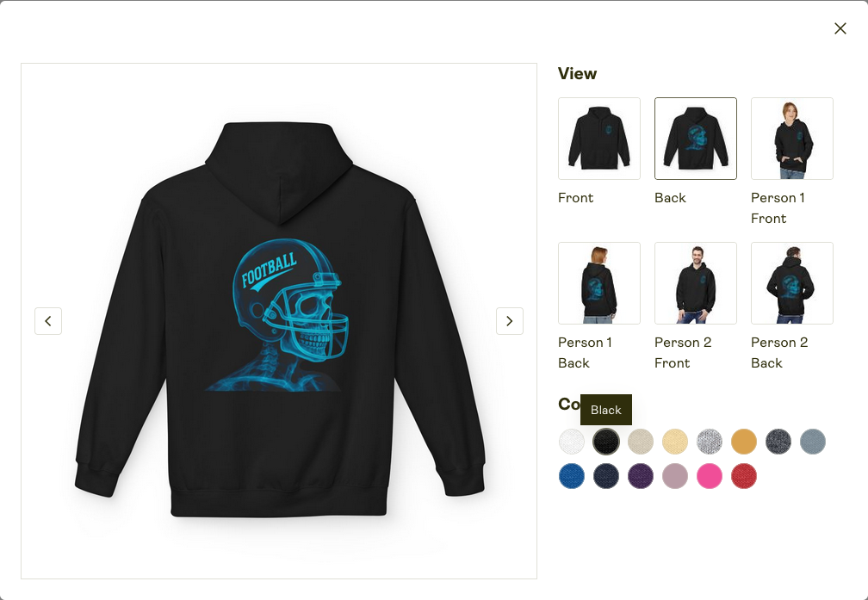
Task: Pick the sand beige color swatch
Action: pos(641,442)
